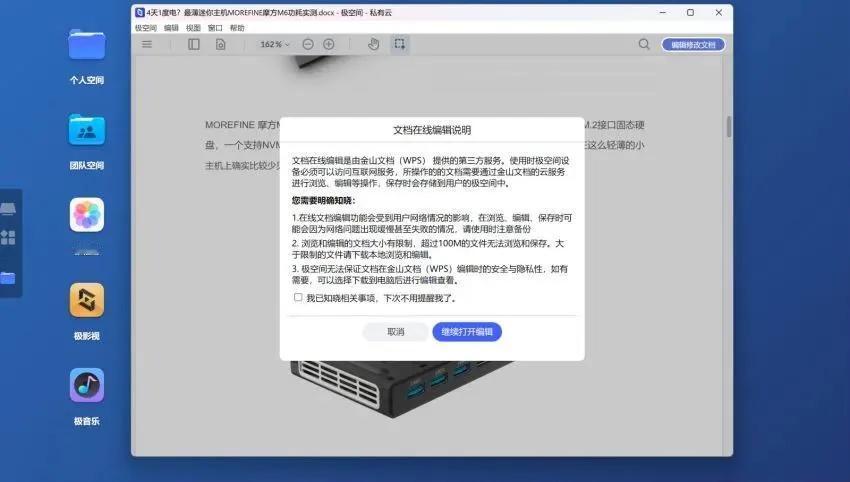Image resolution: width=850 pixels, height=482 pixels.
Task: Open the 162% zoom level dropdown
Action: [x=275, y=44]
